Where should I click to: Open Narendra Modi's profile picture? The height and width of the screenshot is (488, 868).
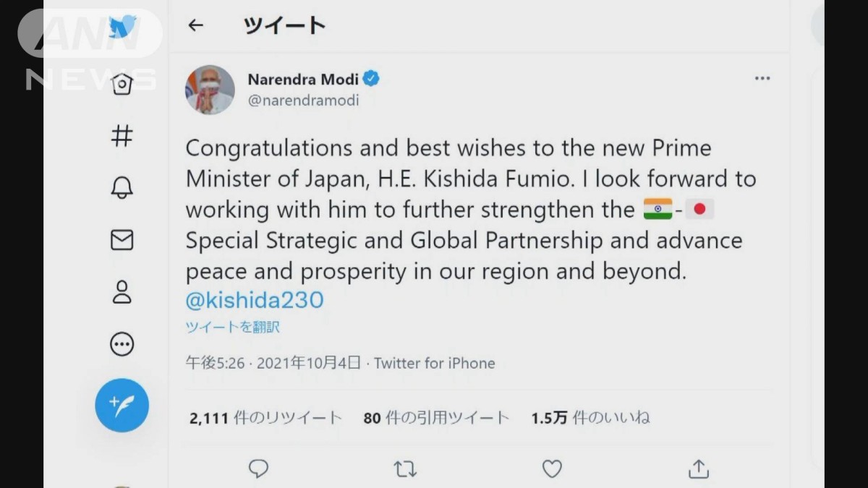pos(210,90)
